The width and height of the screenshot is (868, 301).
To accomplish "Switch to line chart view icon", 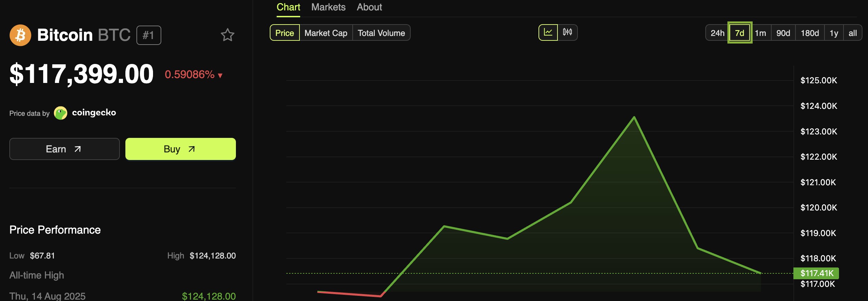I will [548, 32].
